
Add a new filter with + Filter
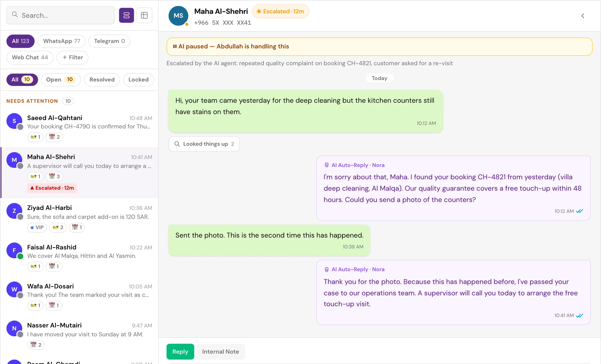point(72,57)
